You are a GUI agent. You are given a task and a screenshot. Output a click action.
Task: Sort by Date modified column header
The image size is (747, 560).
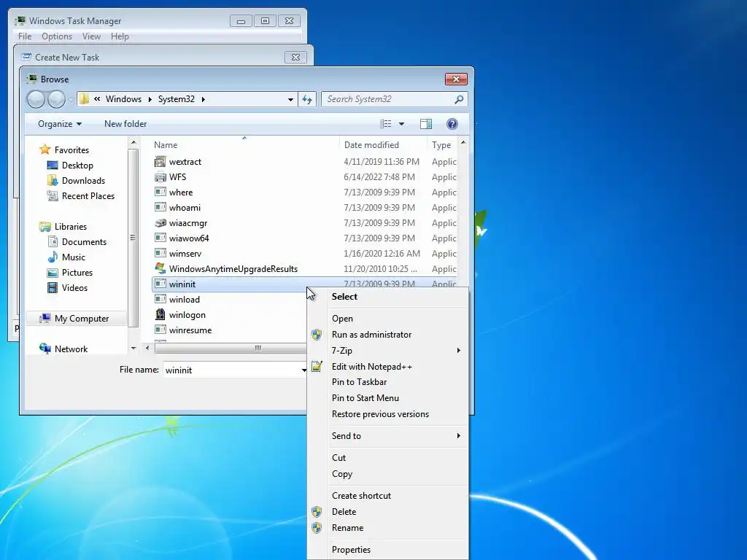[x=383, y=145]
